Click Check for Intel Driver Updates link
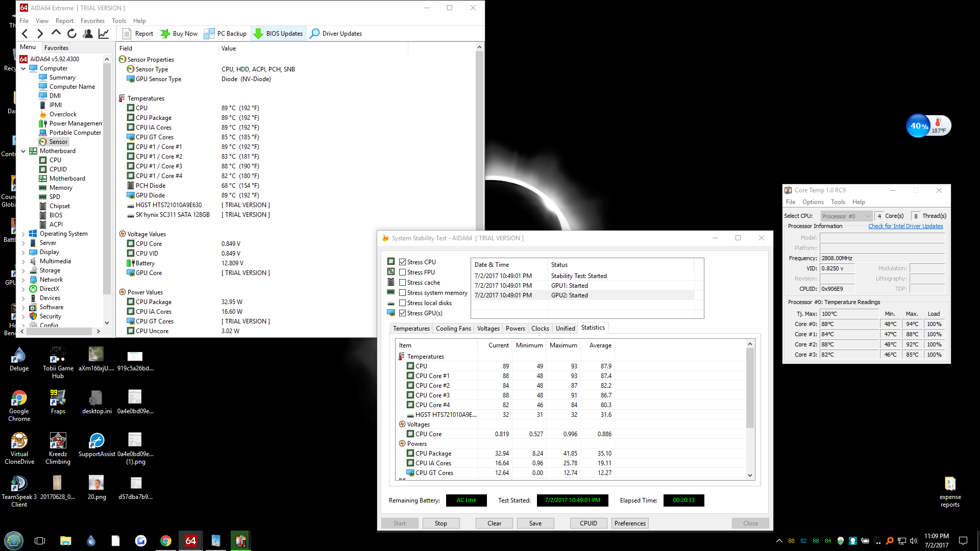Image resolution: width=980 pixels, height=551 pixels. point(905,226)
